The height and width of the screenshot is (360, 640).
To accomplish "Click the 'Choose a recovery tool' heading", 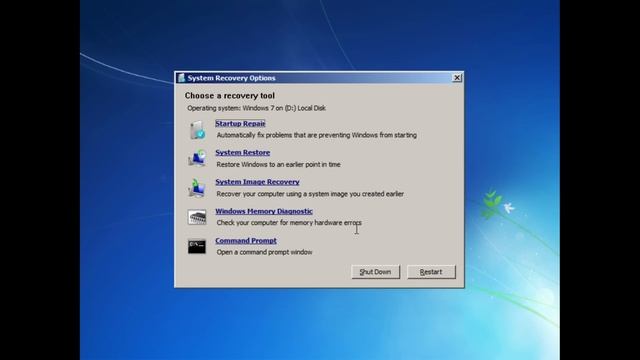I will coord(229,96).
